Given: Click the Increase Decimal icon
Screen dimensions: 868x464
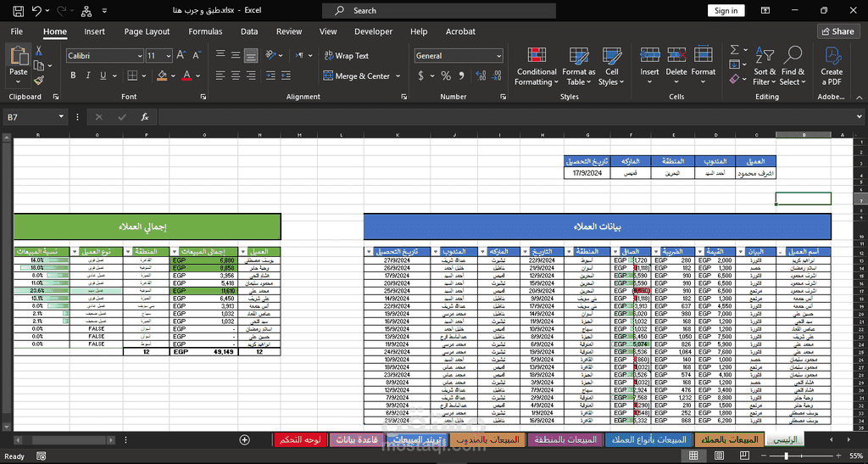Looking at the screenshot, I should coord(481,75).
